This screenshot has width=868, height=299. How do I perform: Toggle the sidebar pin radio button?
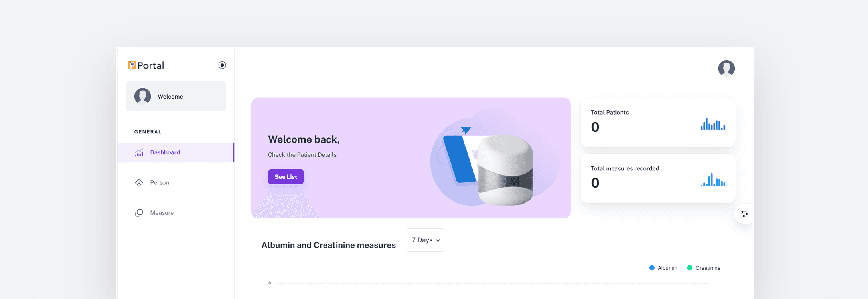(x=222, y=65)
